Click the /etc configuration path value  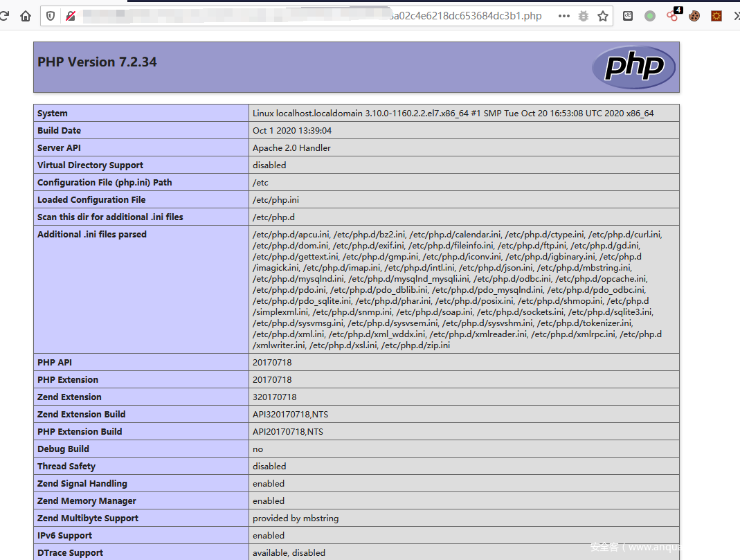tap(260, 183)
